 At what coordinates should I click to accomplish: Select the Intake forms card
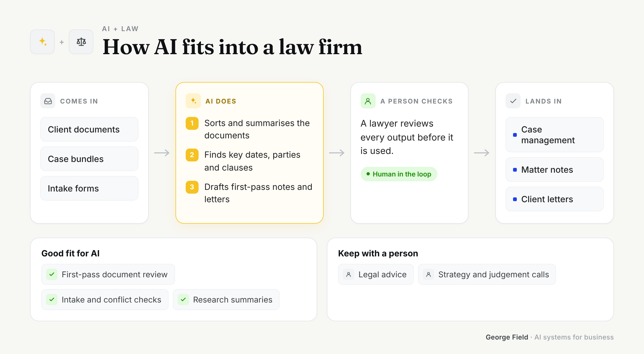point(89,188)
